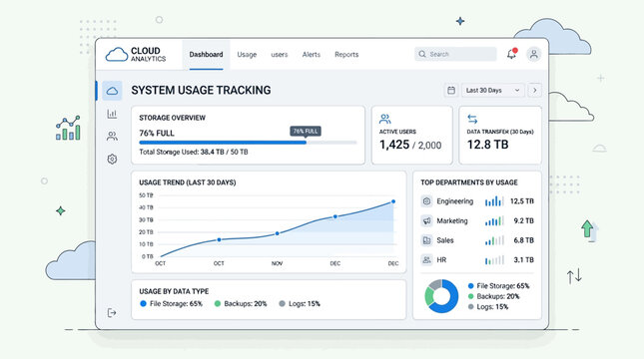This screenshot has height=359, width=644.
Task: Click the logout icon in sidebar
Action: click(x=112, y=313)
